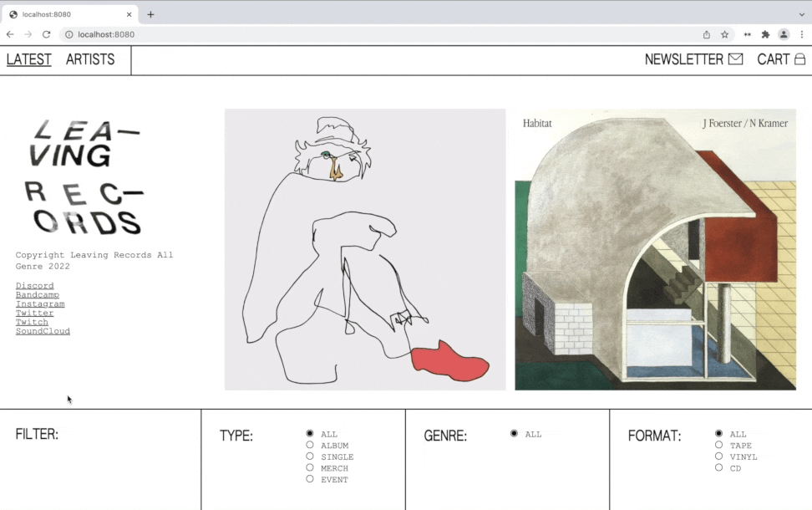Image resolution: width=812 pixels, height=510 pixels.
Task: Click the newsletter envelope icon
Action: click(735, 59)
